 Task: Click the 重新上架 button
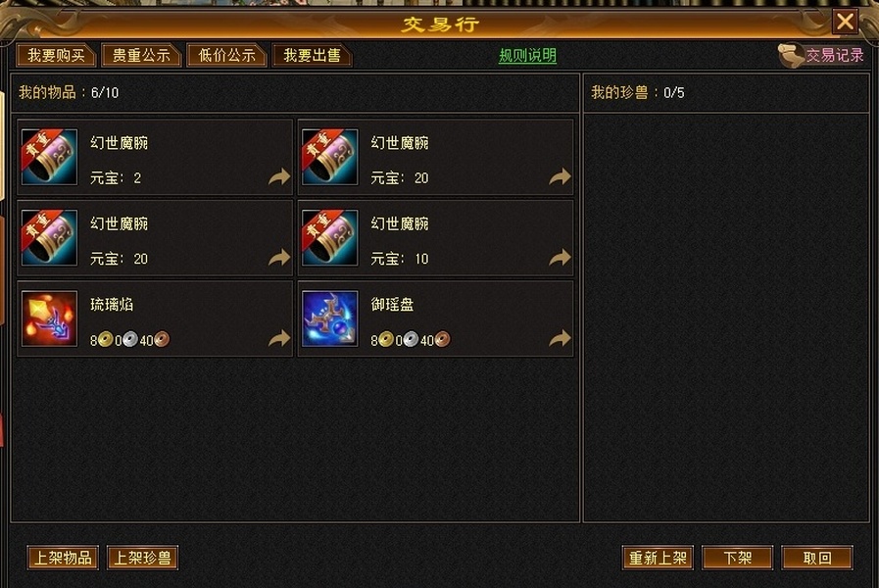658,558
